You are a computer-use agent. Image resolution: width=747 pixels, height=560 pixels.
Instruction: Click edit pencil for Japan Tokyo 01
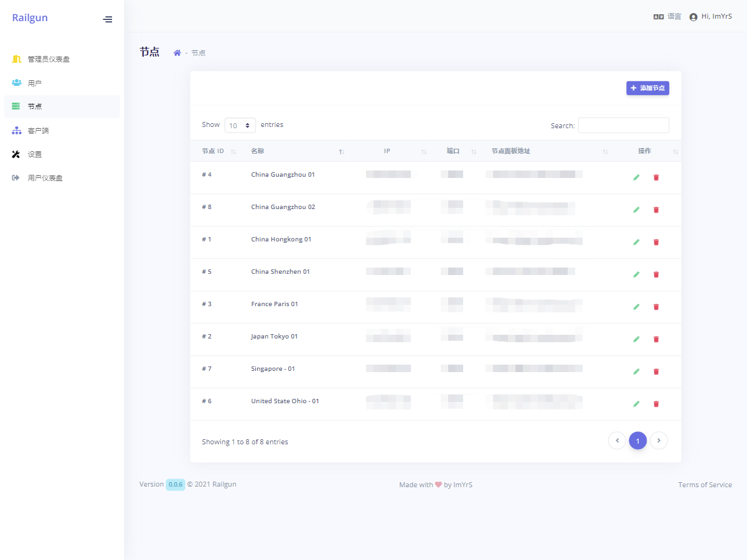636,339
